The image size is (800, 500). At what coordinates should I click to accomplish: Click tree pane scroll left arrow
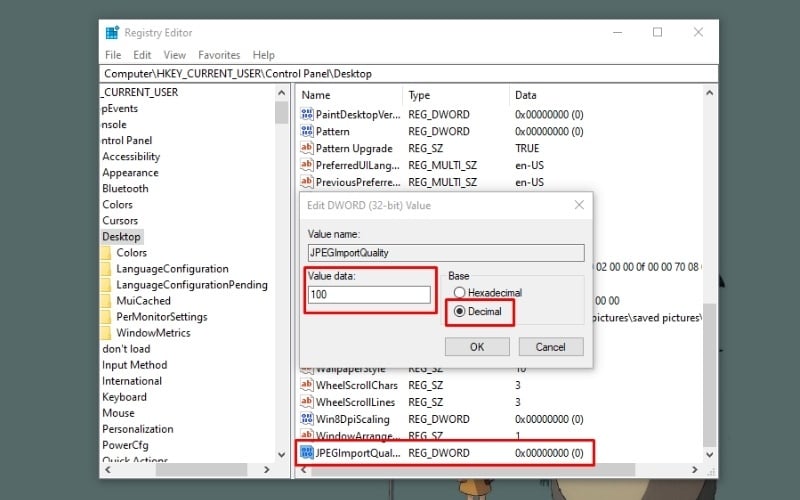pyautogui.click(x=107, y=469)
